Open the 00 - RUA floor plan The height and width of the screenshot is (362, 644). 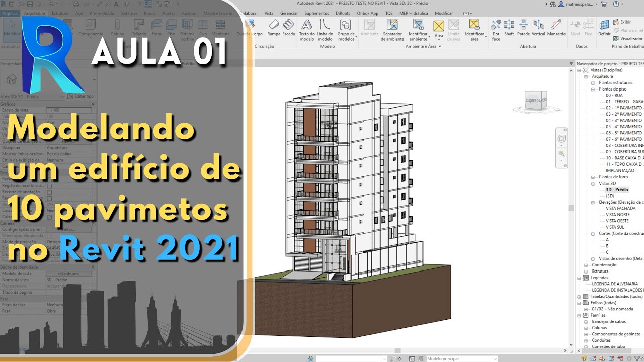[614, 95]
